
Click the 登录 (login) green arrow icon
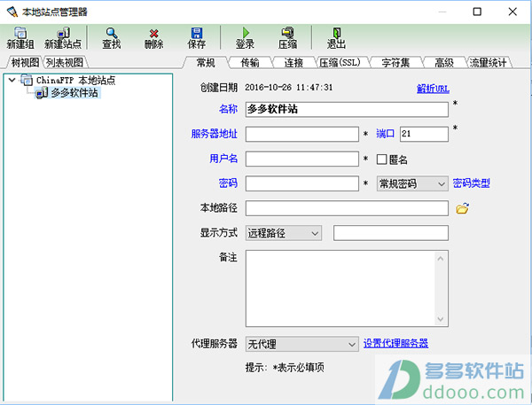(x=246, y=33)
